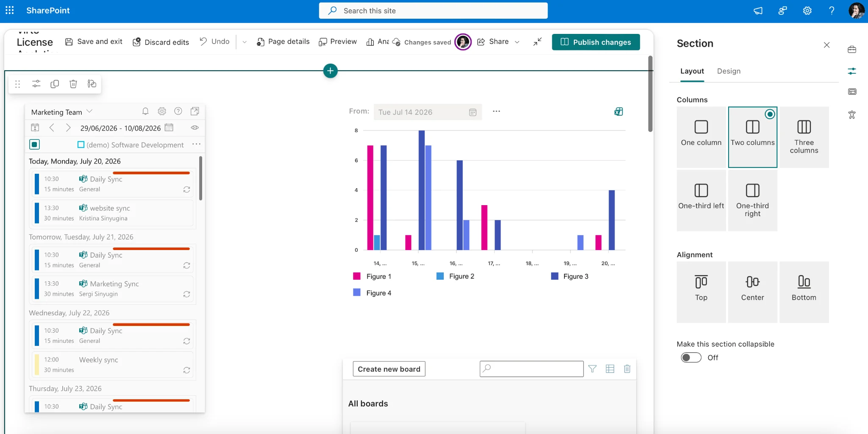Toggle Figure 2 blue legend swatch

point(440,276)
